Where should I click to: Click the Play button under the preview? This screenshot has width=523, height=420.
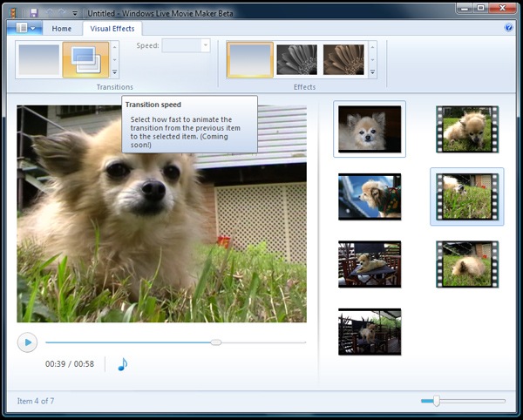tap(28, 342)
